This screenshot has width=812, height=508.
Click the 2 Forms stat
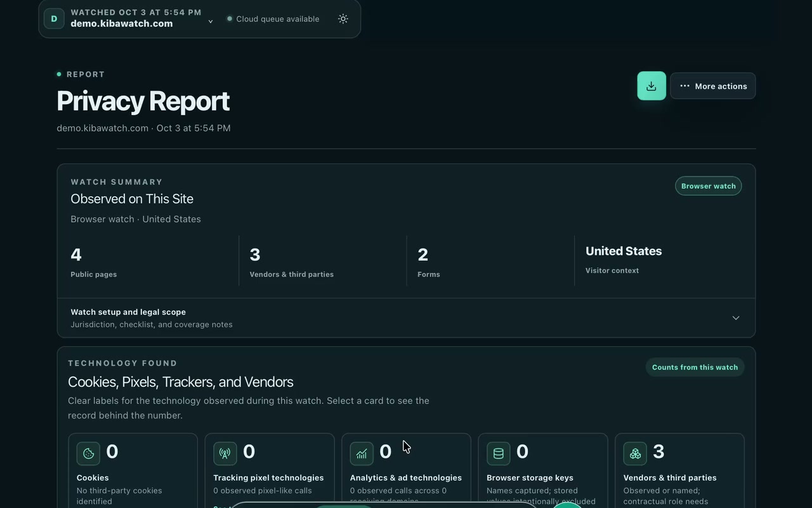429,262
